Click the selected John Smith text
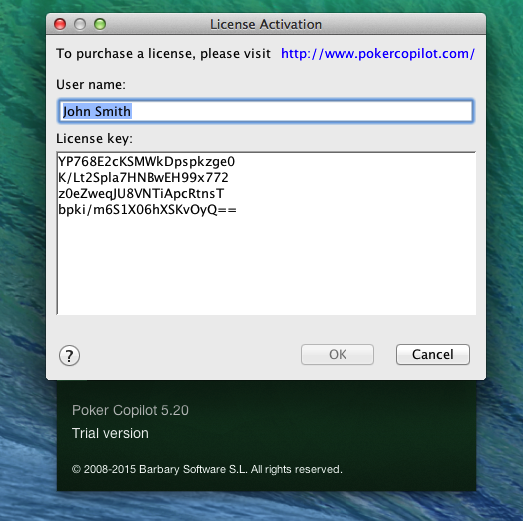This screenshot has height=521, width=523. pos(97,111)
